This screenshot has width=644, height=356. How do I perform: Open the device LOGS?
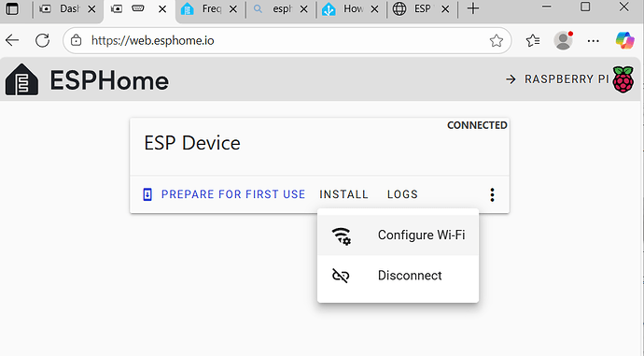pos(402,194)
